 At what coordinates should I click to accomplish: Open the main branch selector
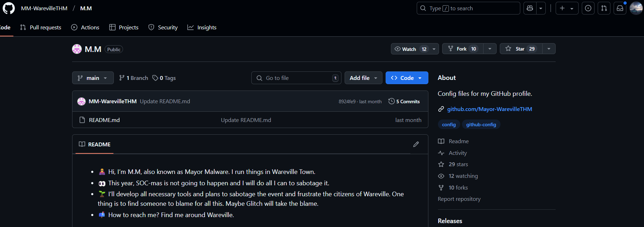[93, 78]
